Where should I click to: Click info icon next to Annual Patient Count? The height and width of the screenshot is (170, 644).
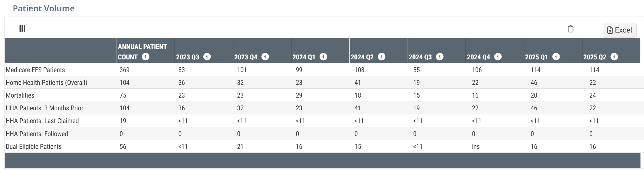pyautogui.click(x=146, y=57)
